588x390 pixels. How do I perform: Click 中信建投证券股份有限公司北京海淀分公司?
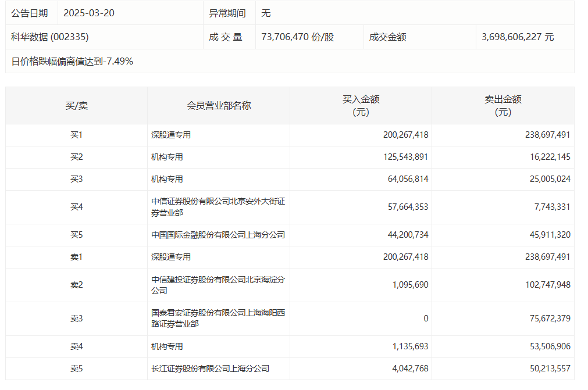[218, 285]
